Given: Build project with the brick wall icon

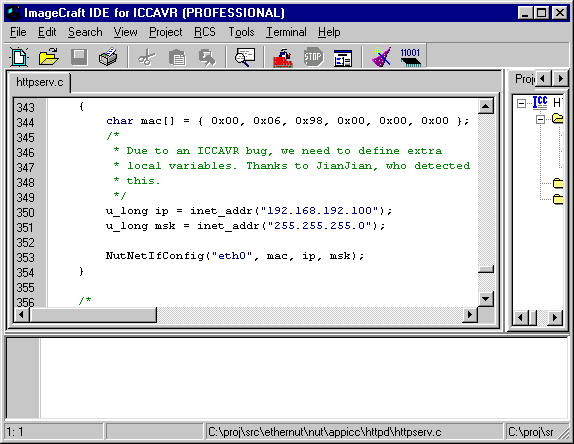Looking at the screenshot, I should coord(283,57).
